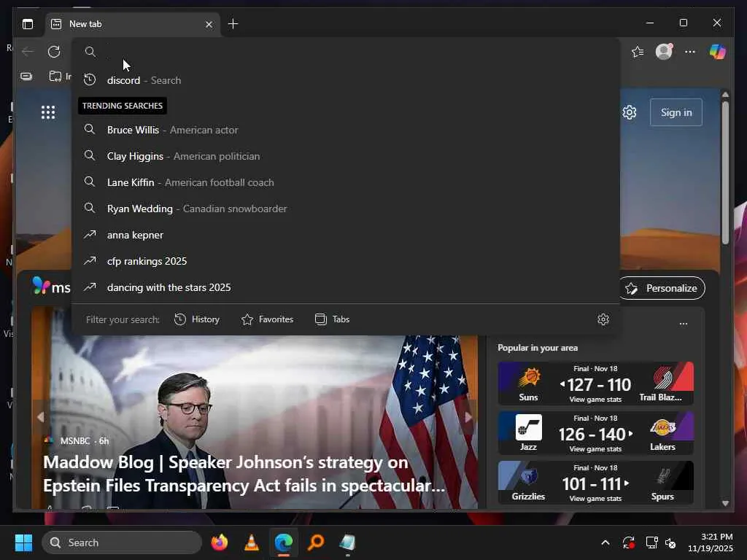Open the Maddow Blog news headline
This screenshot has height=560, width=747.
[244, 474]
